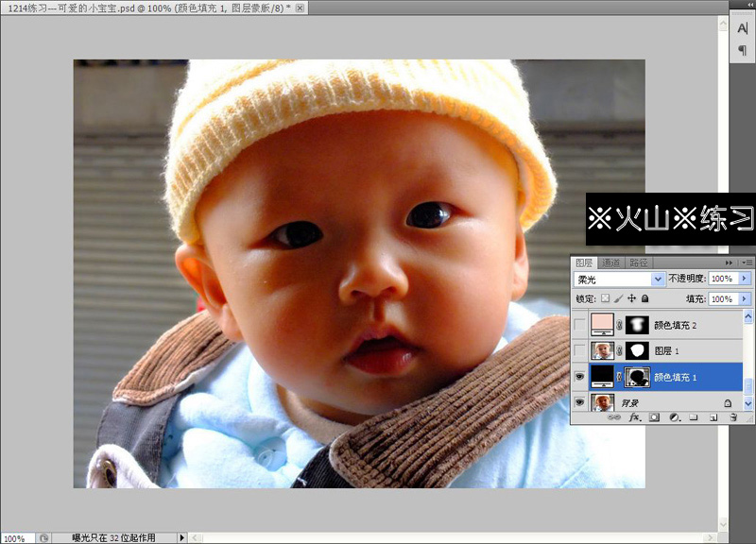The image size is (756, 544).
Task: Switch to the 通道 channels tab
Action: 612,263
